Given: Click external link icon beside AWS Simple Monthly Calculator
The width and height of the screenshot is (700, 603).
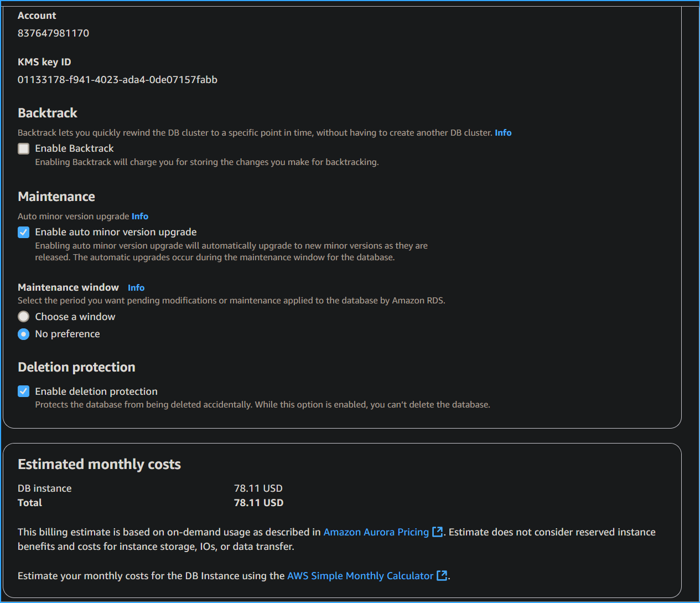Looking at the screenshot, I should 442,575.
